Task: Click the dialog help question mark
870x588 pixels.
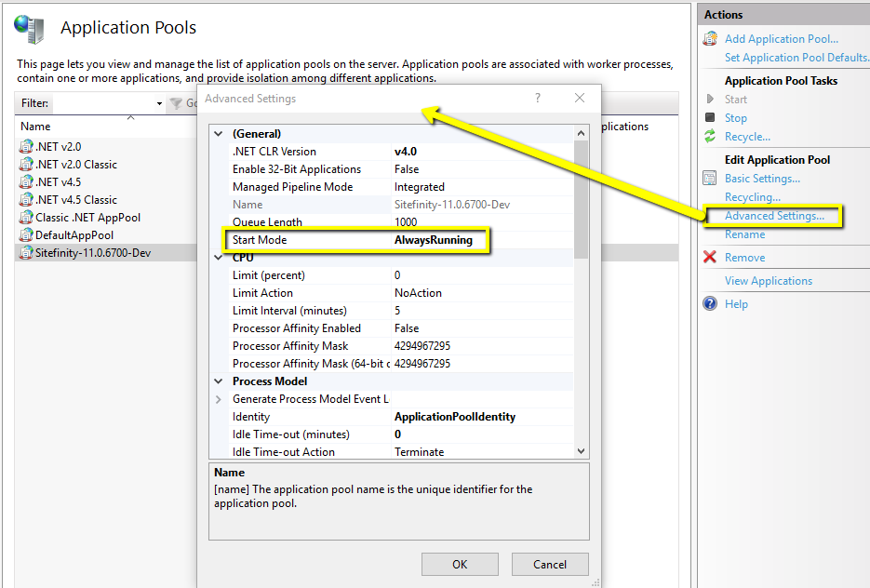Action: (538, 99)
